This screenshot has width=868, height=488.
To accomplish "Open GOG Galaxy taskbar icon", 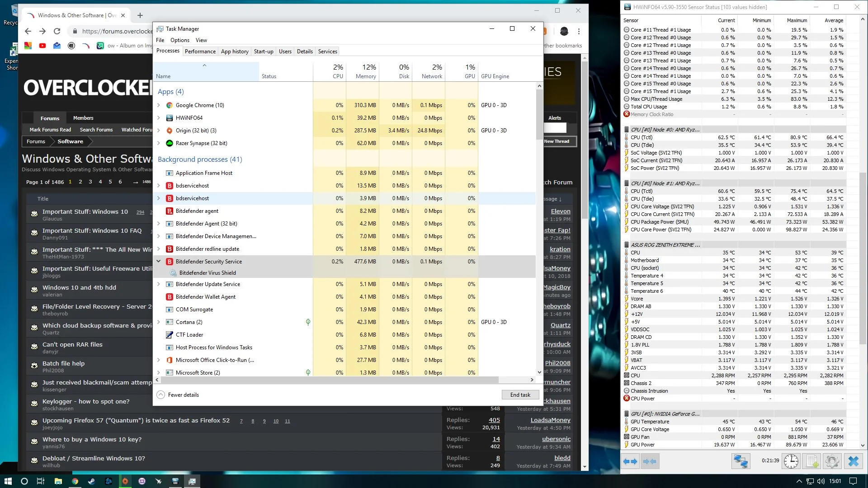I will pyautogui.click(x=142, y=481).
